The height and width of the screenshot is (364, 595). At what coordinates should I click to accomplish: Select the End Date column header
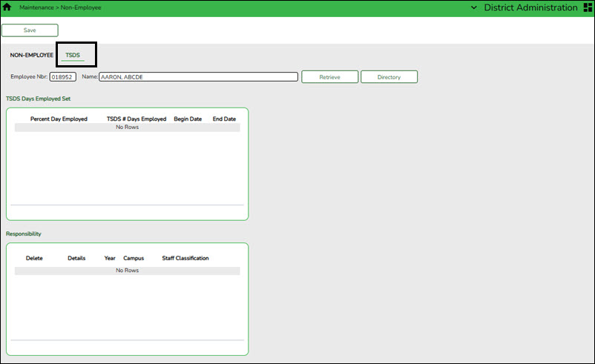224,119
